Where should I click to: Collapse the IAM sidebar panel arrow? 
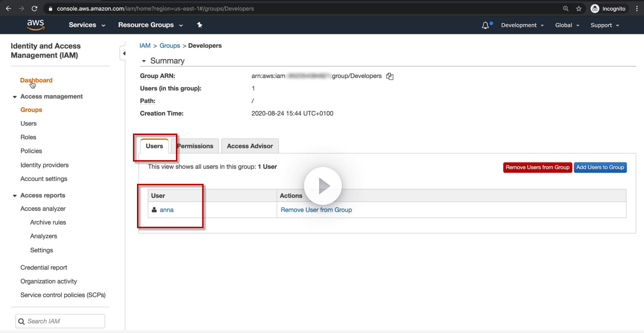(123, 53)
